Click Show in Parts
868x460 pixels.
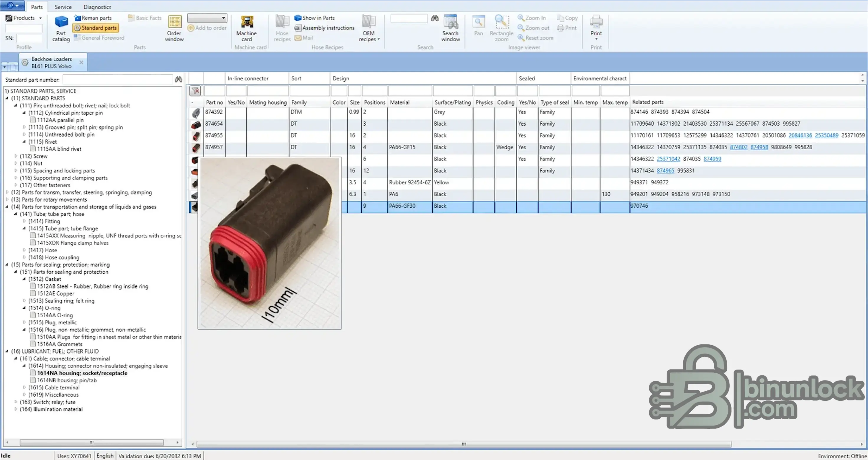(x=315, y=18)
